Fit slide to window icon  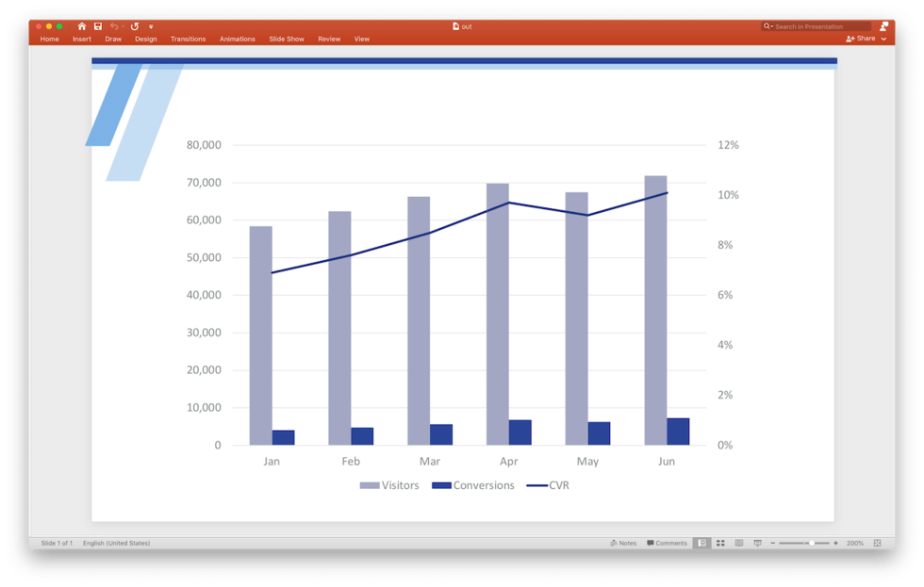[878, 543]
